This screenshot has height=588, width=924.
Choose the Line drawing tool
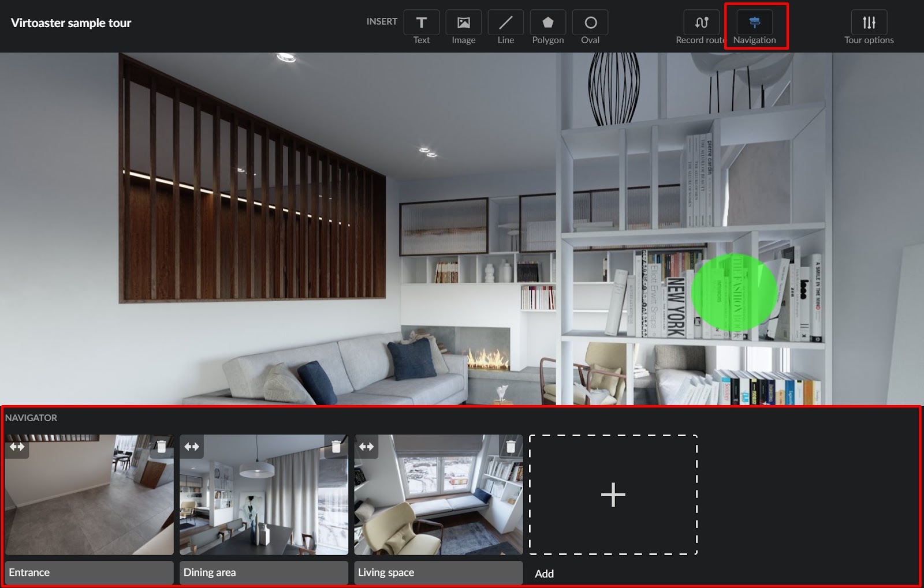pyautogui.click(x=505, y=23)
